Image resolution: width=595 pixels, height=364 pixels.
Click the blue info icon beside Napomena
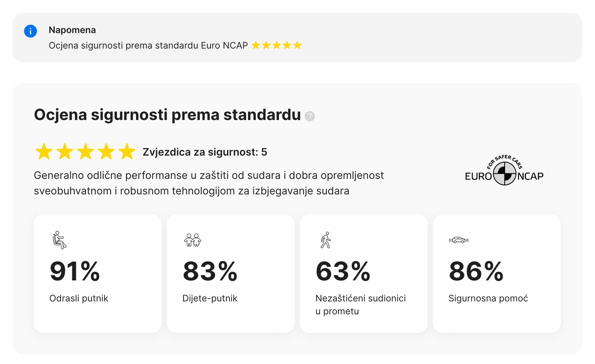(31, 31)
